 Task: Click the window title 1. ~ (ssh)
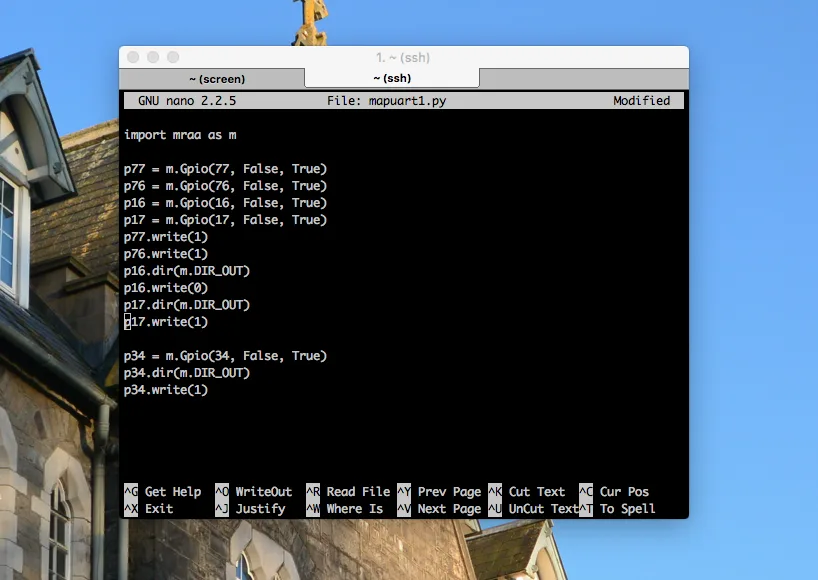click(404, 57)
